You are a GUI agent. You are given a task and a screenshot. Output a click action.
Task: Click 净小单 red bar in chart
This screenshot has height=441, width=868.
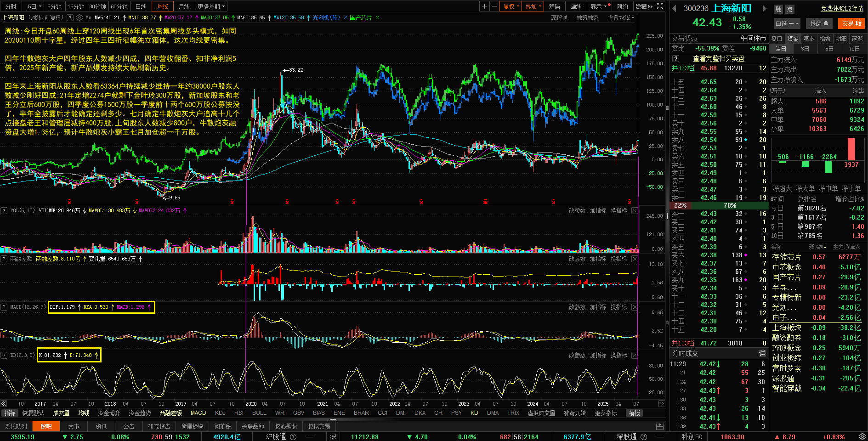(851, 149)
